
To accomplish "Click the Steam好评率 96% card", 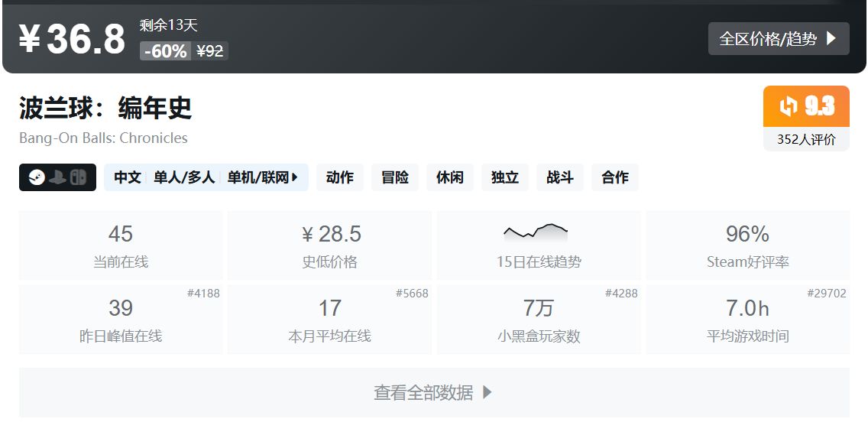I will 748,245.
